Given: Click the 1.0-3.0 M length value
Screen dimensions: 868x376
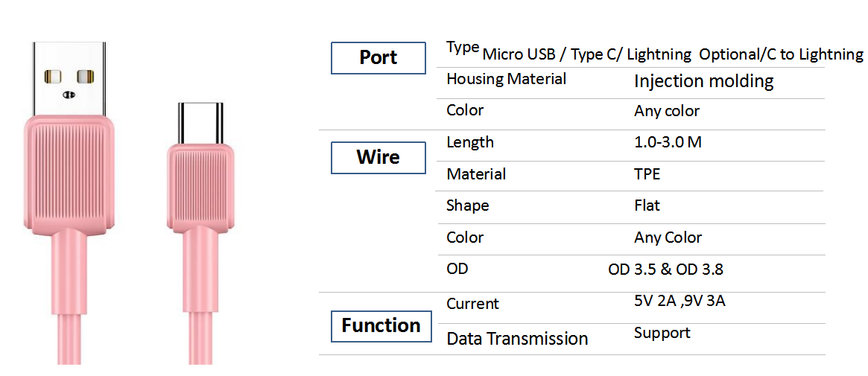Looking at the screenshot, I should 668,142.
